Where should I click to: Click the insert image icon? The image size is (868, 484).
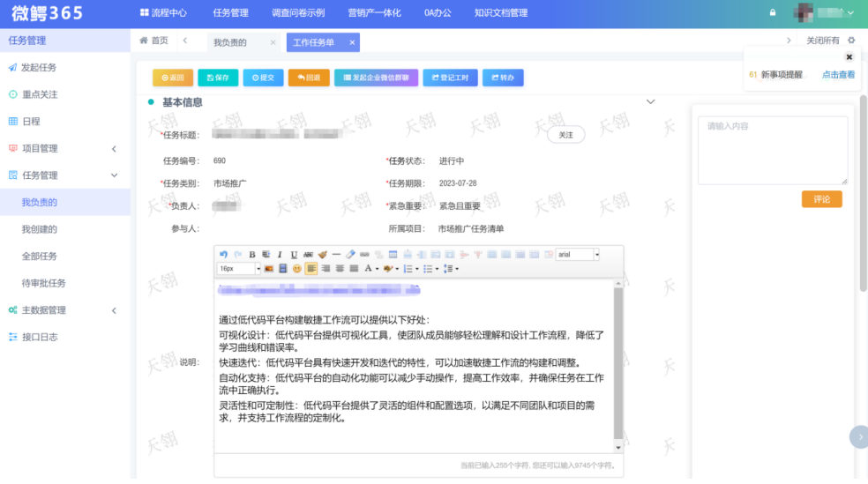click(268, 268)
